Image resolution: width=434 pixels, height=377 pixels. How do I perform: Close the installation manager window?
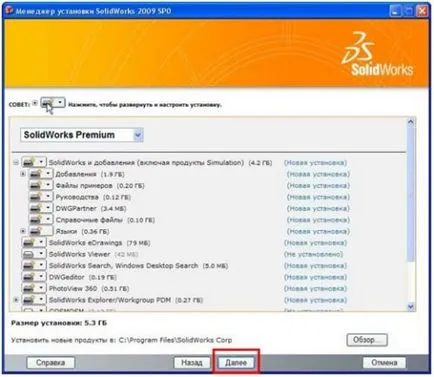pyautogui.click(x=422, y=11)
